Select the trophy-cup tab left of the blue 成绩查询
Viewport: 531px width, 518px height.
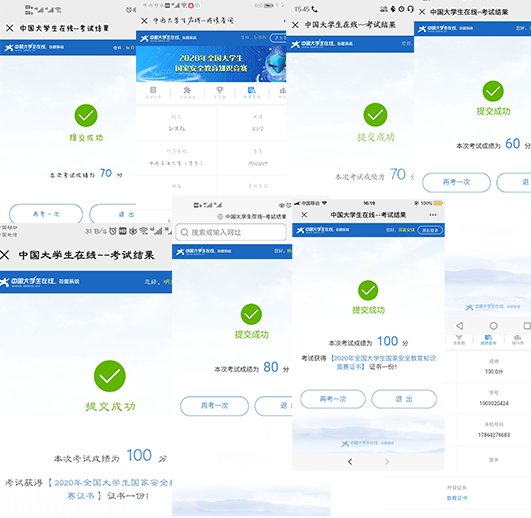tap(459, 339)
